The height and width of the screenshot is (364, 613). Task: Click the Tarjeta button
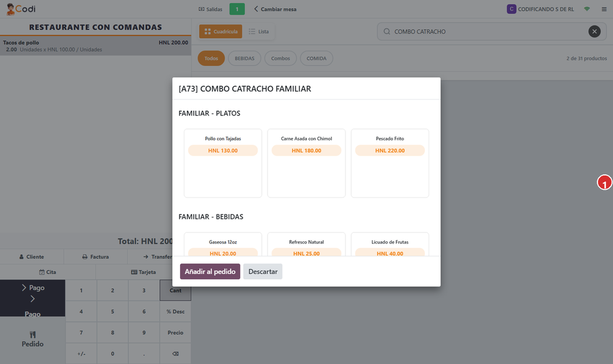pos(144,272)
